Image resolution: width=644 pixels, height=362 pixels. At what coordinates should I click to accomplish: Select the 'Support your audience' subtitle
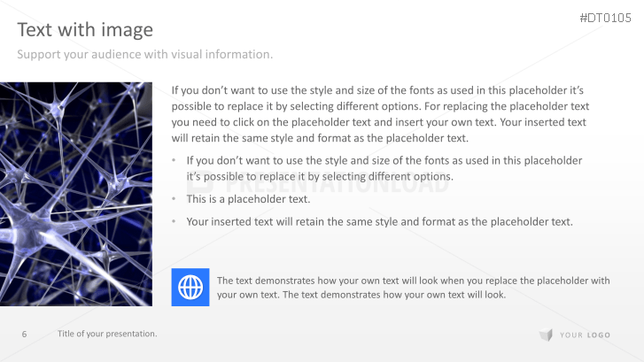(145, 55)
